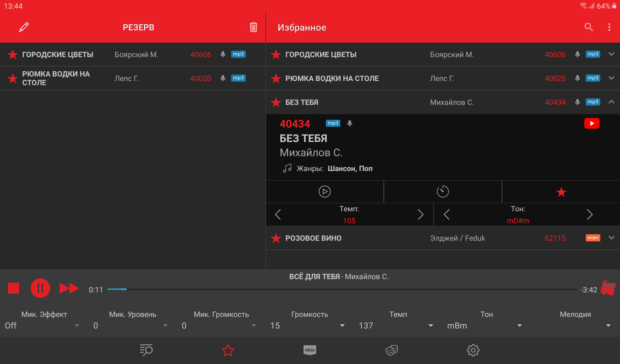
Task: Click Избранное header title
Action: pyautogui.click(x=302, y=27)
